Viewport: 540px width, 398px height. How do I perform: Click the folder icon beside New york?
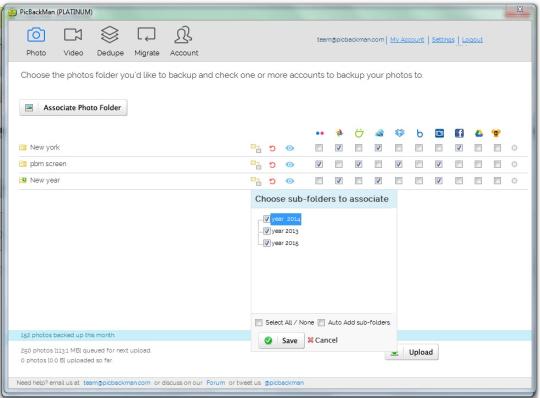[23, 147]
